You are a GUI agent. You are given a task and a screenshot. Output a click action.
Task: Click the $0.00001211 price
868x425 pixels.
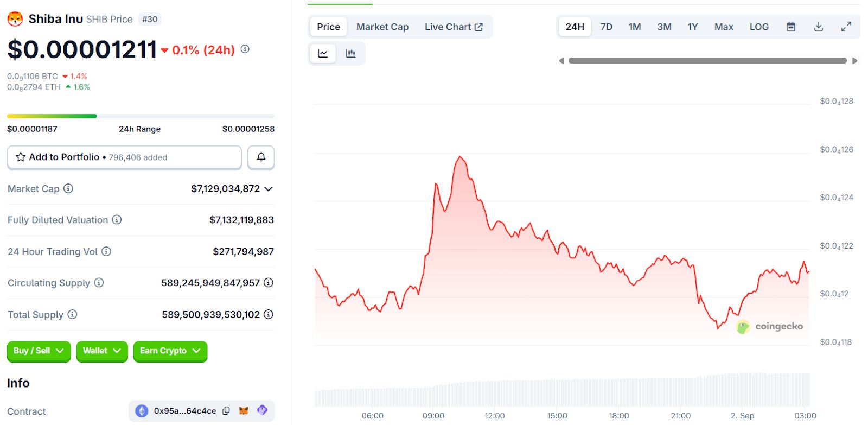[82, 50]
